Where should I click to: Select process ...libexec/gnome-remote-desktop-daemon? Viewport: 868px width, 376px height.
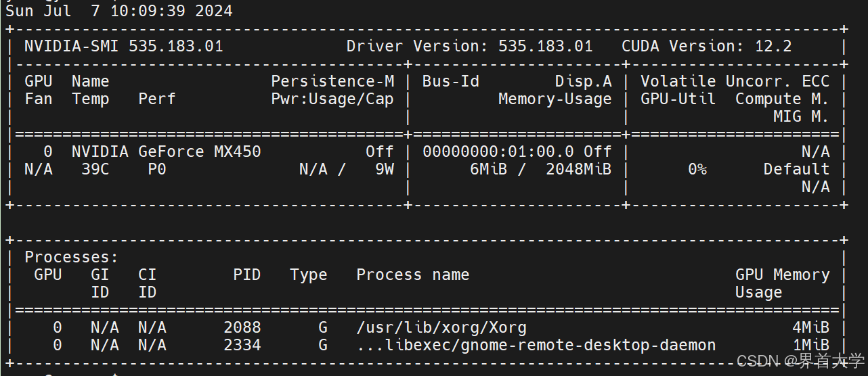[x=536, y=346]
